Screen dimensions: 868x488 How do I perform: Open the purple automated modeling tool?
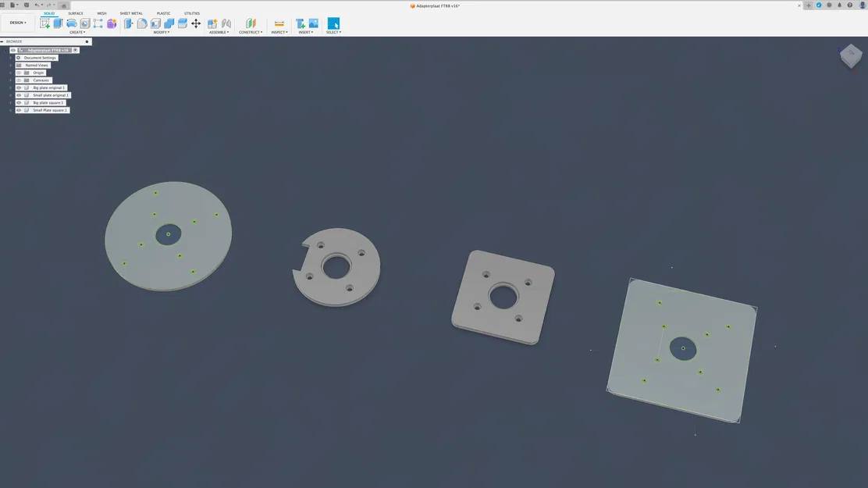click(x=112, y=23)
